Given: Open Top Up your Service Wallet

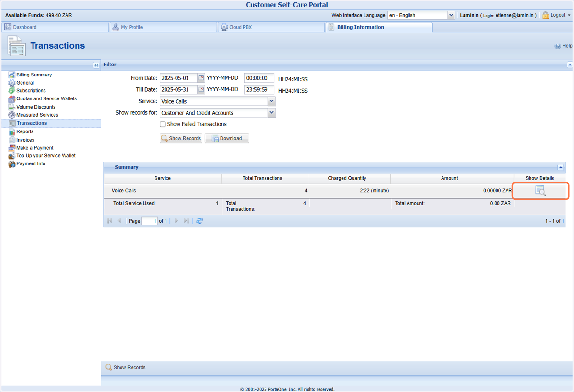Looking at the screenshot, I should point(46,156).
